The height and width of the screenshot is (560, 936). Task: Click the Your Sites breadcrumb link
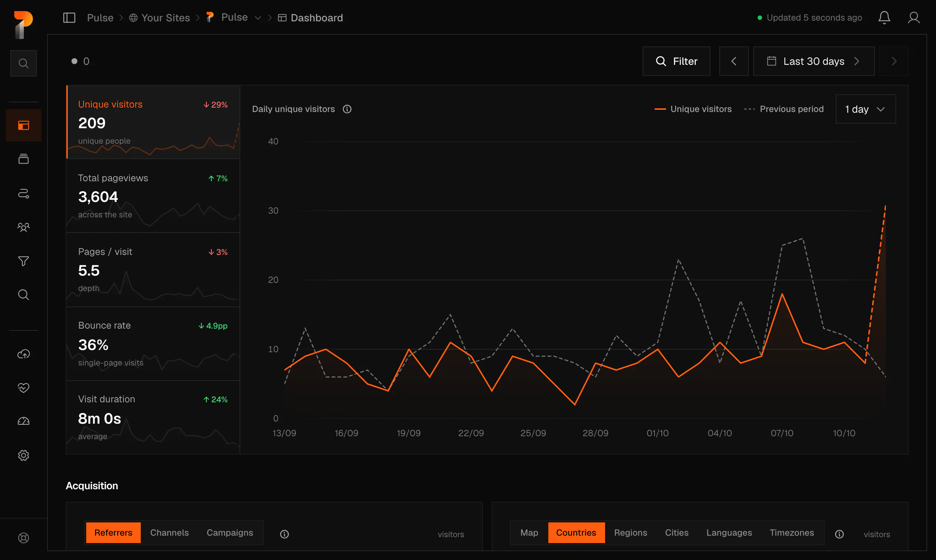(159, 18)
